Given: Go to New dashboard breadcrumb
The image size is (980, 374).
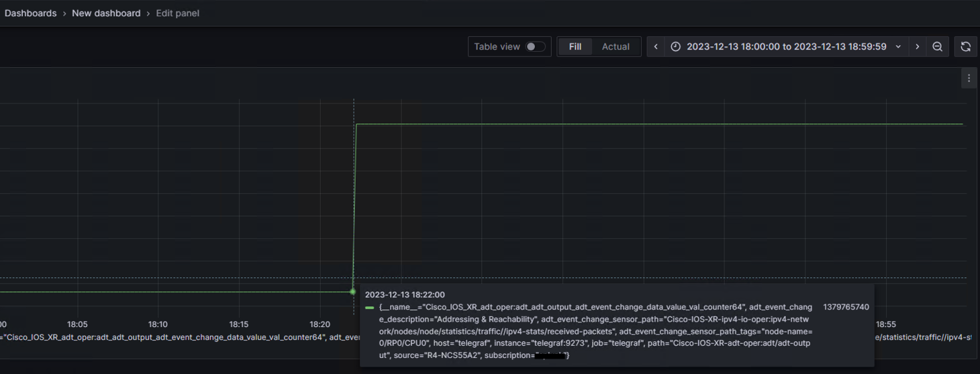Looking at the screenshot, I should pos(106,13).
